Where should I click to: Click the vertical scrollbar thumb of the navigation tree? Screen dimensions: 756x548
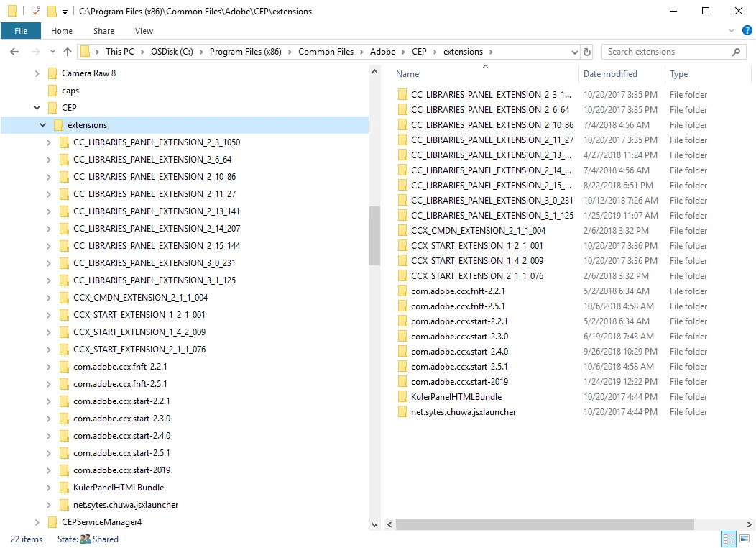pyautogui.click(x=374, y=236)
